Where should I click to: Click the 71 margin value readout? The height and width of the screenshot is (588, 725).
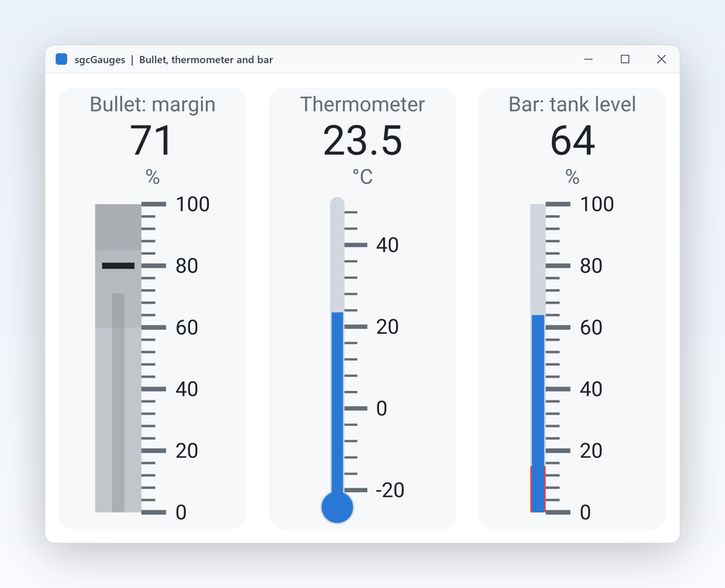(x=152, y=140)
